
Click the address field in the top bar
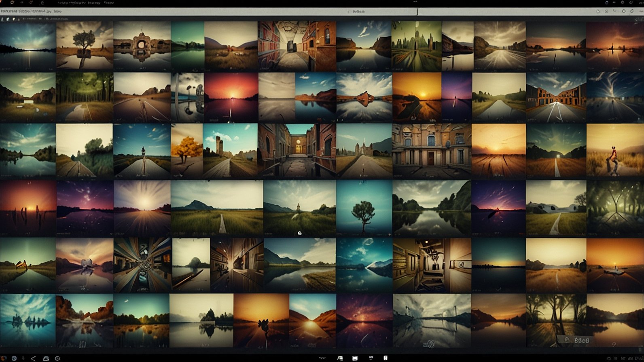coord(380,12)
